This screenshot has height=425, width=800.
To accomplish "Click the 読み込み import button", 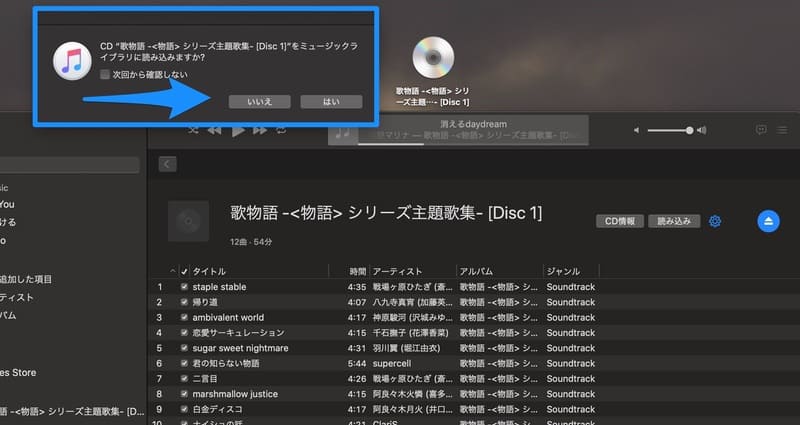I will 674,221.
